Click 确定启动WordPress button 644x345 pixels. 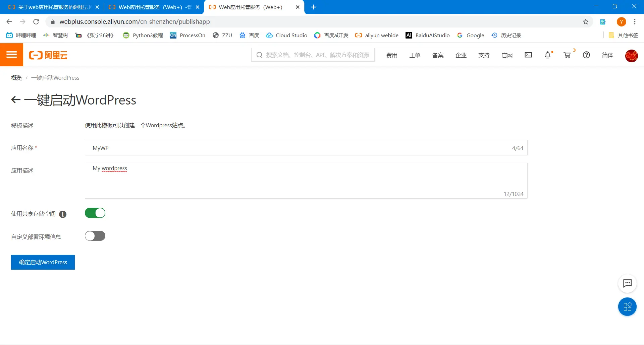point(43,262)
